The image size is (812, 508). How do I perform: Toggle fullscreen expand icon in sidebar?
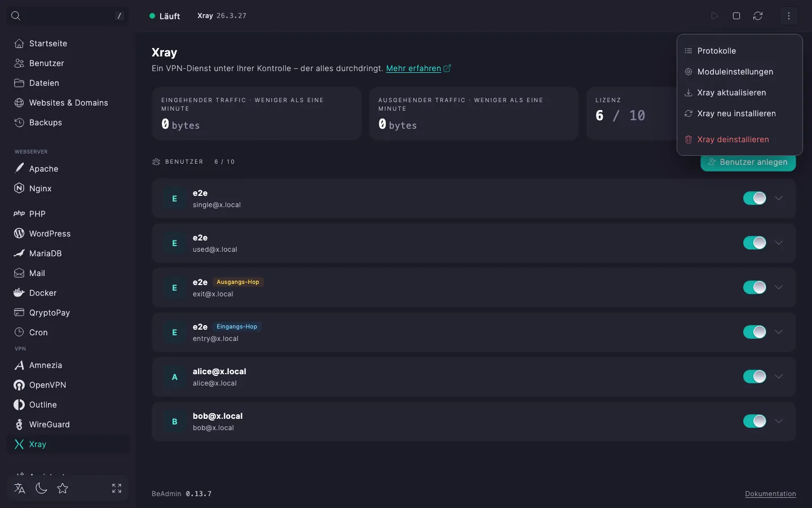point(117,488)
